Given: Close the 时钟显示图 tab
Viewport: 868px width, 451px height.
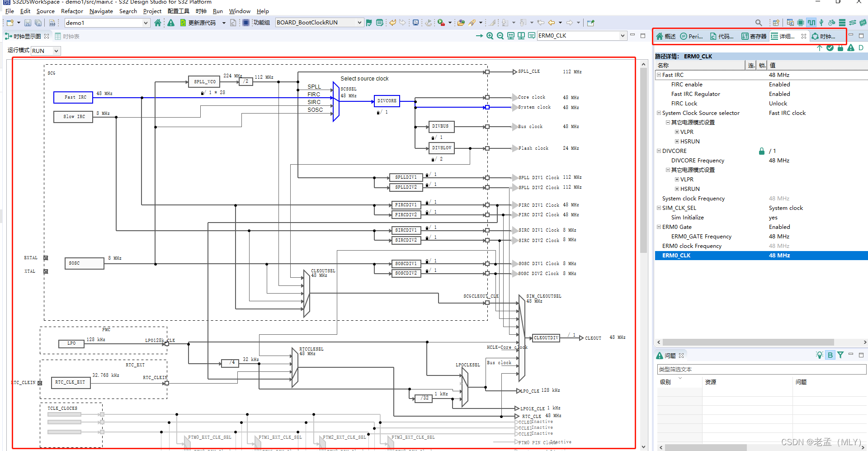Looking at the screenshot, I should (x=47, y=36).
